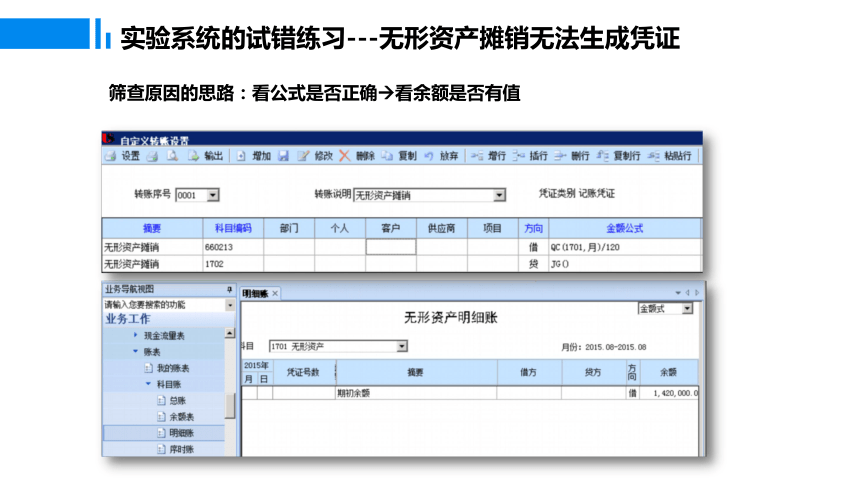Click the 明细账 document icon in tree
Screen dimensions: 860x484
pyautogui.click(x=161, y=433)
